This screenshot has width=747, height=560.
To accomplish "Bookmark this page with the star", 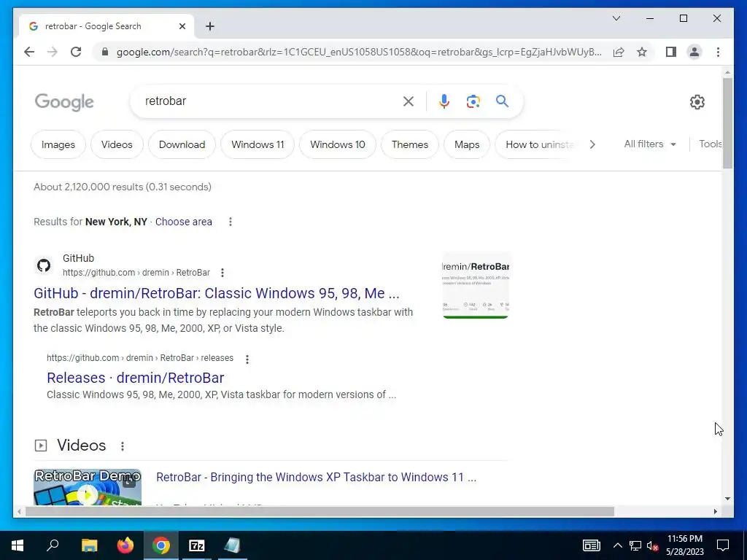I will tap(642, 52).
